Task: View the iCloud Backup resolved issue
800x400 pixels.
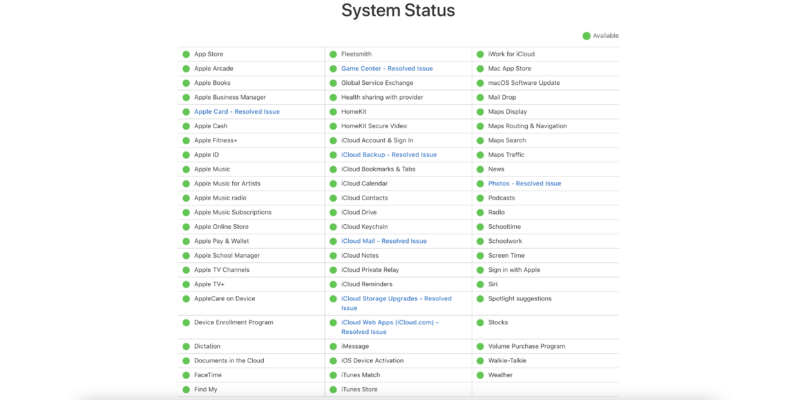Action: pos(388,155)
